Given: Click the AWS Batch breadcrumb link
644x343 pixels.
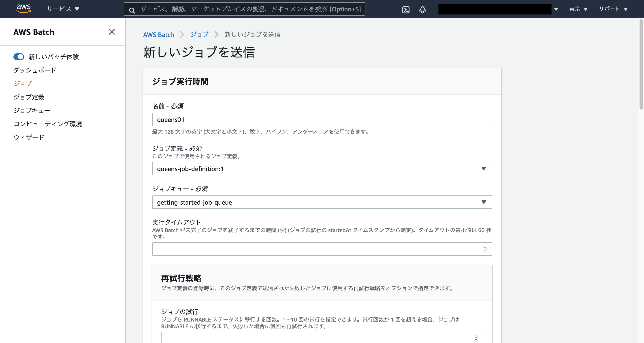Looking at the screenshot, I should click(158, 34).
